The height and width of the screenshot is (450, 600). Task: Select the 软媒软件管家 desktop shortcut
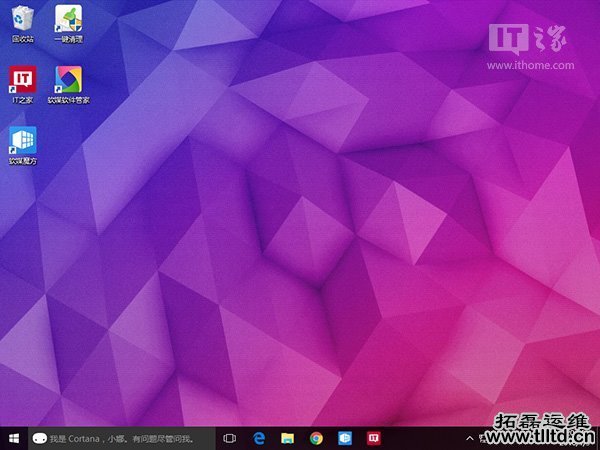pos(68,84)
